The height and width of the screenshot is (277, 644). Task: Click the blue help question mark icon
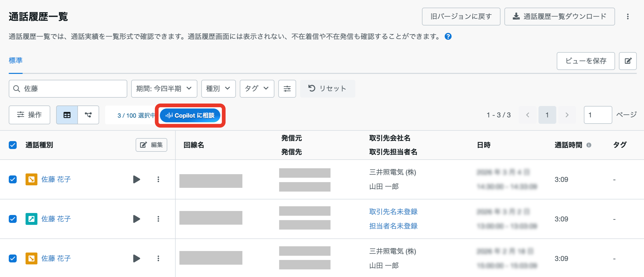pos(448,37)
